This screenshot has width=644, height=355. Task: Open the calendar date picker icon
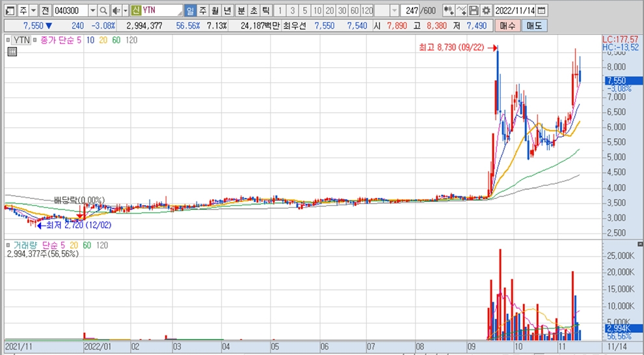pyautogui.click(x=542, y=11)
